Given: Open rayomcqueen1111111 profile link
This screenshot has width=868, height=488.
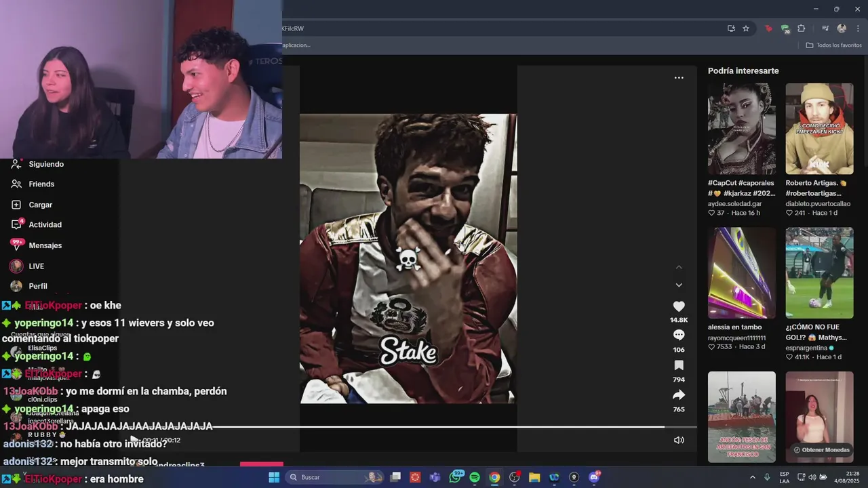Looking at the screenshot, I should tap(736, 338).
